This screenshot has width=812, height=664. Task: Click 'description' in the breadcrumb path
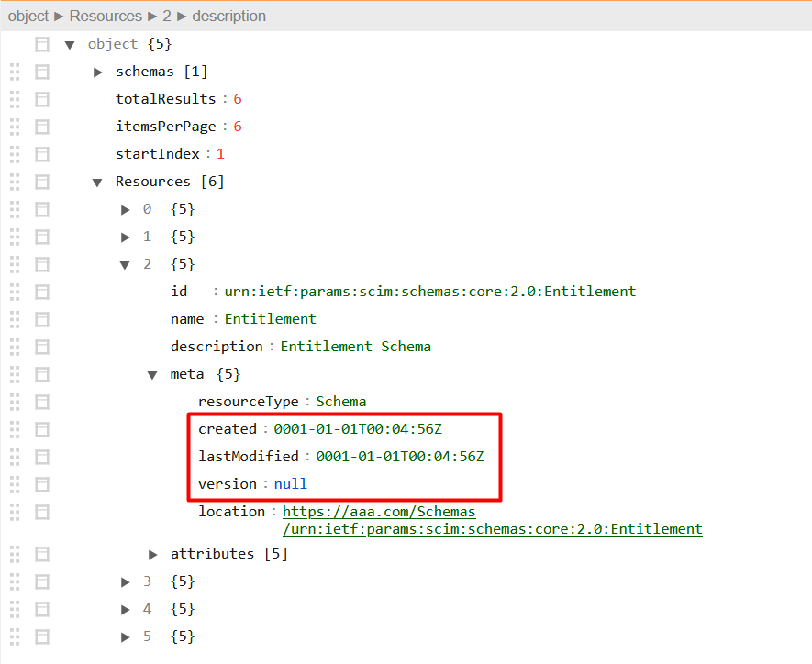pos(228,16)
